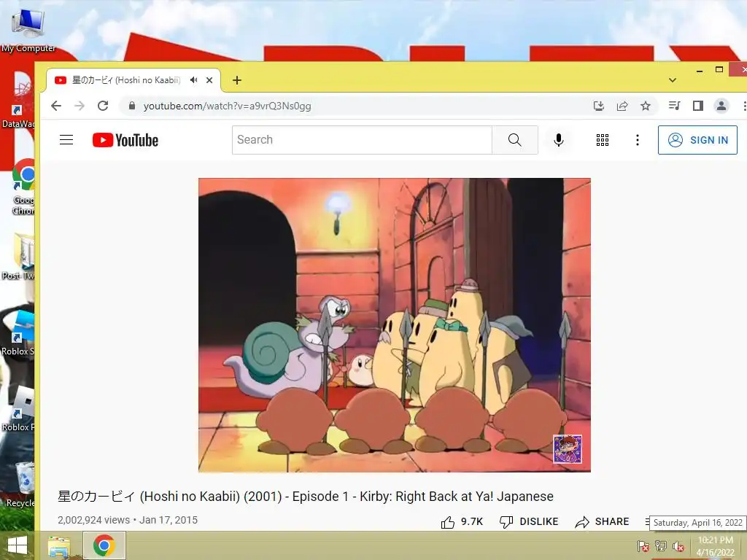Expand the tab search chevron
Viewport: 747px width, 560px height.
pyautogui.click(x=672, y=80)
